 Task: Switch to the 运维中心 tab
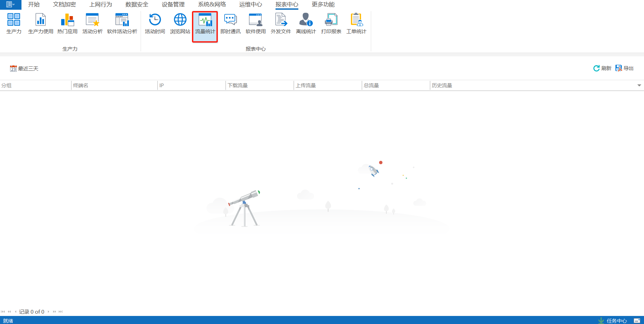click(x=251, y=4)
